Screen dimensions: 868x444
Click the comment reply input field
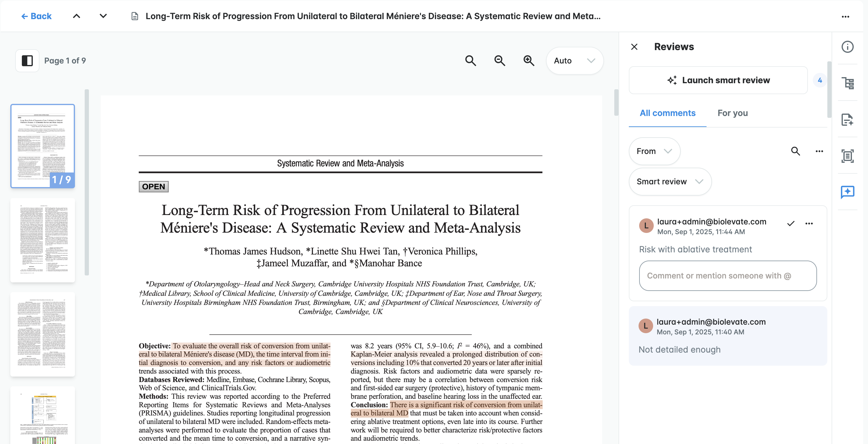727,276
